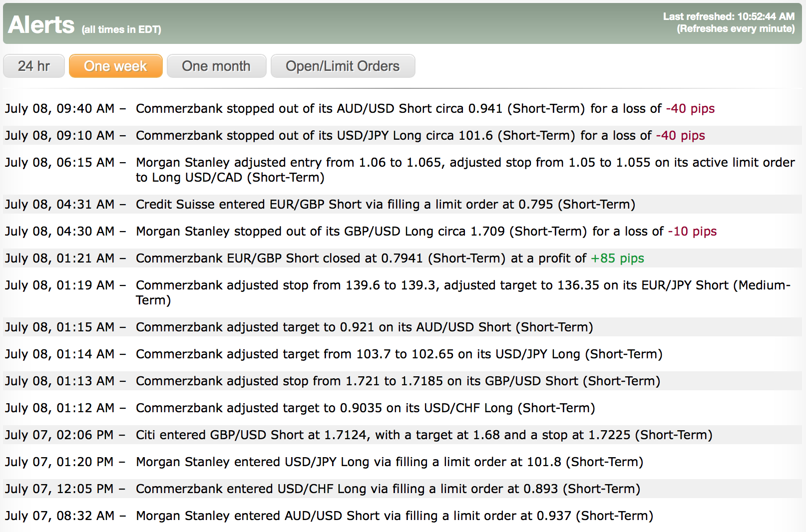Click the Alerts header title
The width and height of the screenshot is (806, 532).
[41, 25]
